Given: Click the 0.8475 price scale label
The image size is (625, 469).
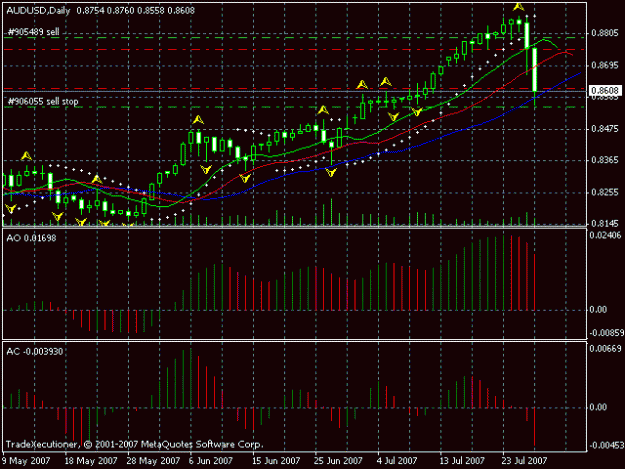Looking at the screenshot, I should point(605,129).
